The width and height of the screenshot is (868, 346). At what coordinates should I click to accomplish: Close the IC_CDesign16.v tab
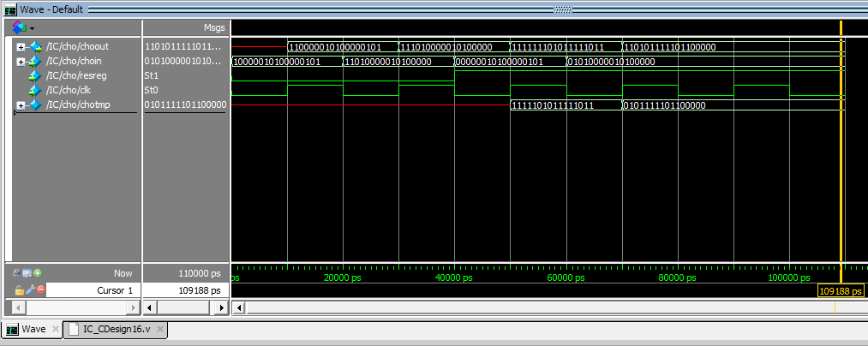click(160, 329)
